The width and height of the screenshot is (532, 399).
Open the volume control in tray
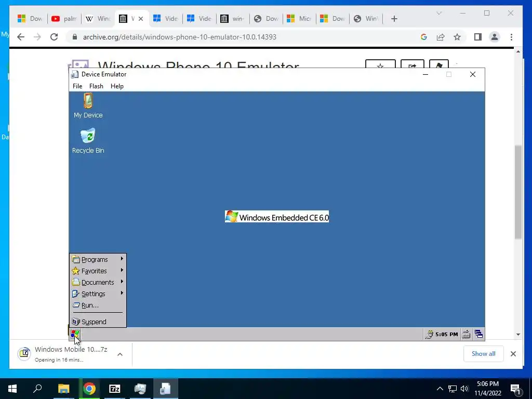[x=464, y=389]
